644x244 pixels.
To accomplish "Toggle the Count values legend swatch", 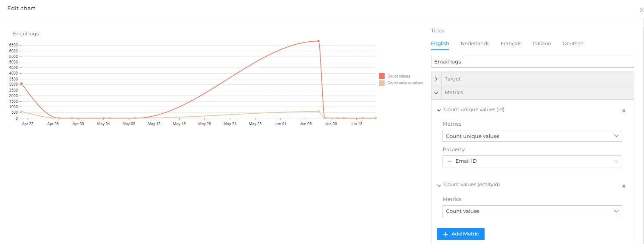I will click(x=382, y=76).
